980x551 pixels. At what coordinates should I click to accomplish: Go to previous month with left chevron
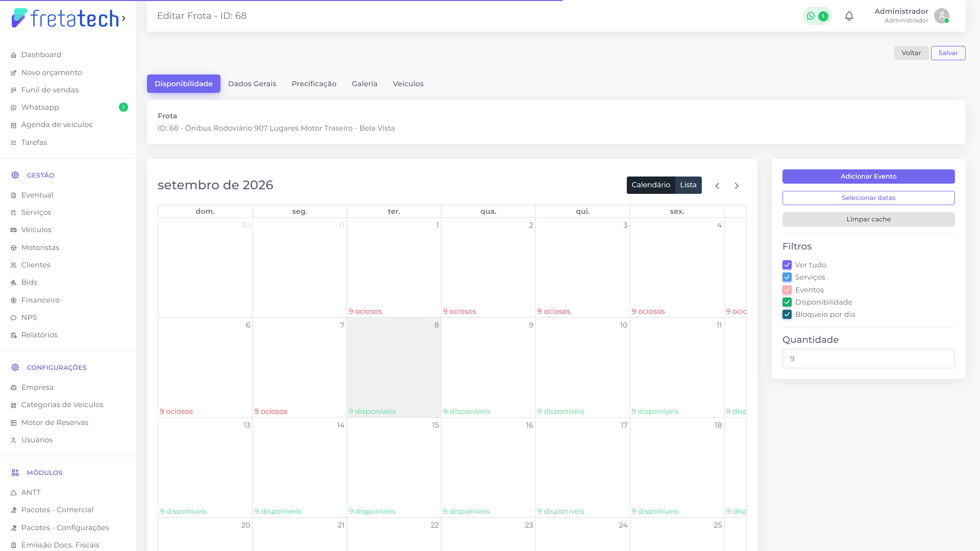click(717, 186)
